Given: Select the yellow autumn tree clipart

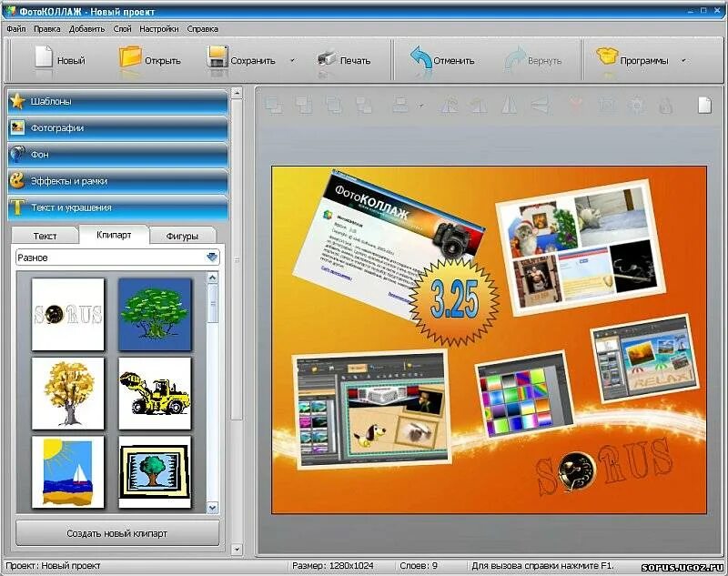Looking at the screenshot, I should point(67,393).
